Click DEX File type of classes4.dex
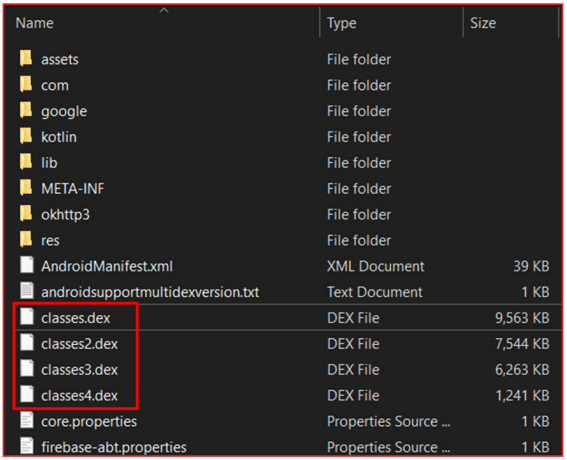The image size is (567, 460). pyautogui.click(x=353, y=396)
